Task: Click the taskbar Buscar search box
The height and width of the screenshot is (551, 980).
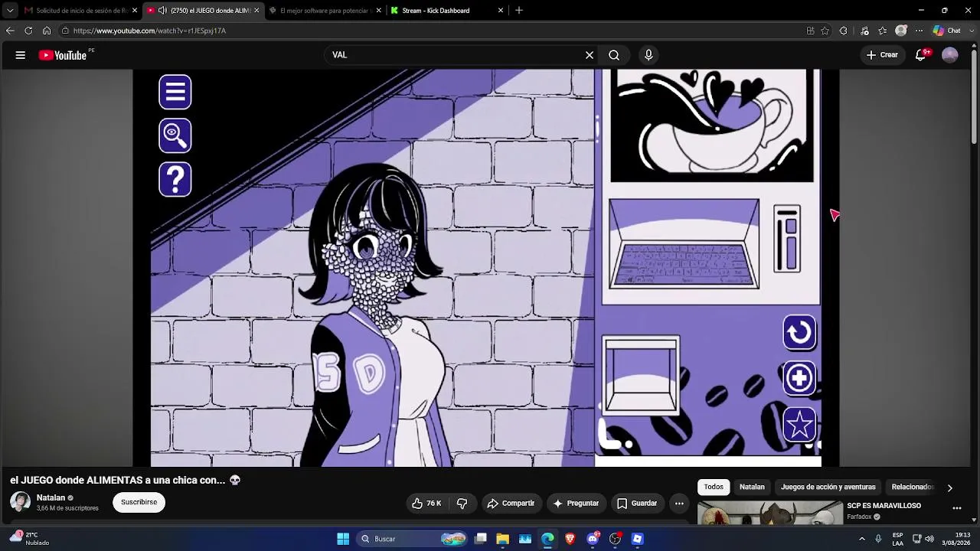Action: [x=413, y=539]
